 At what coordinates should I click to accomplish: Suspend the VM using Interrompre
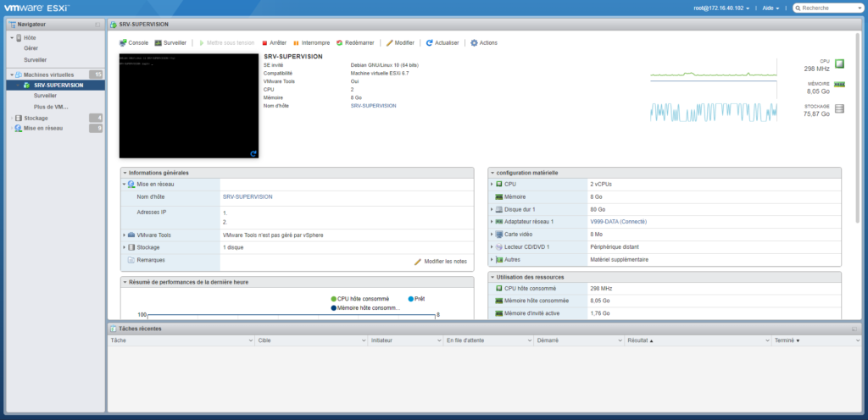pos(311,42)
